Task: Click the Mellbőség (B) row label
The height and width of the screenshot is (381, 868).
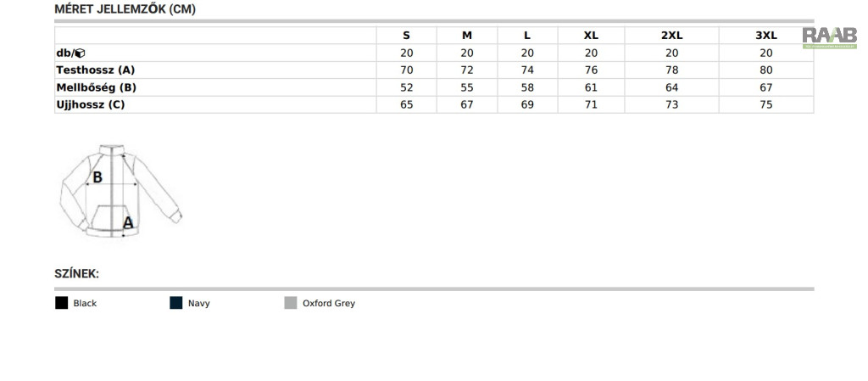Action: click(97, 87)
